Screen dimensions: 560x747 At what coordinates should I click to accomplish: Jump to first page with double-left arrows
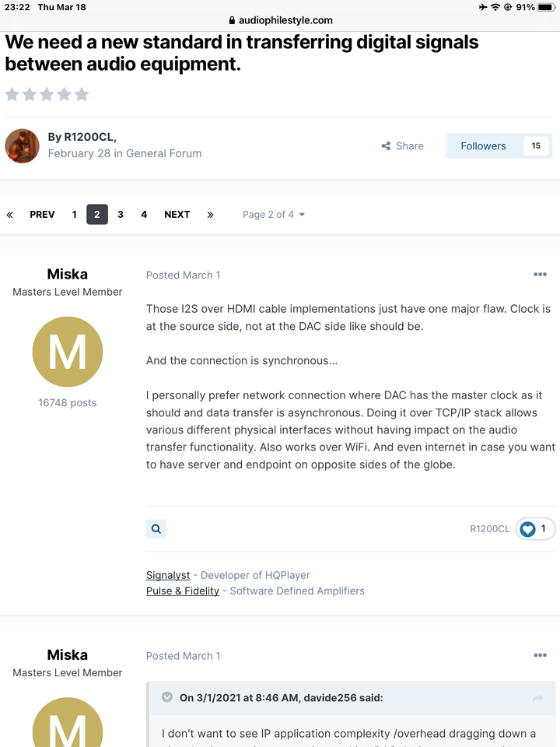tap(9, 215)
